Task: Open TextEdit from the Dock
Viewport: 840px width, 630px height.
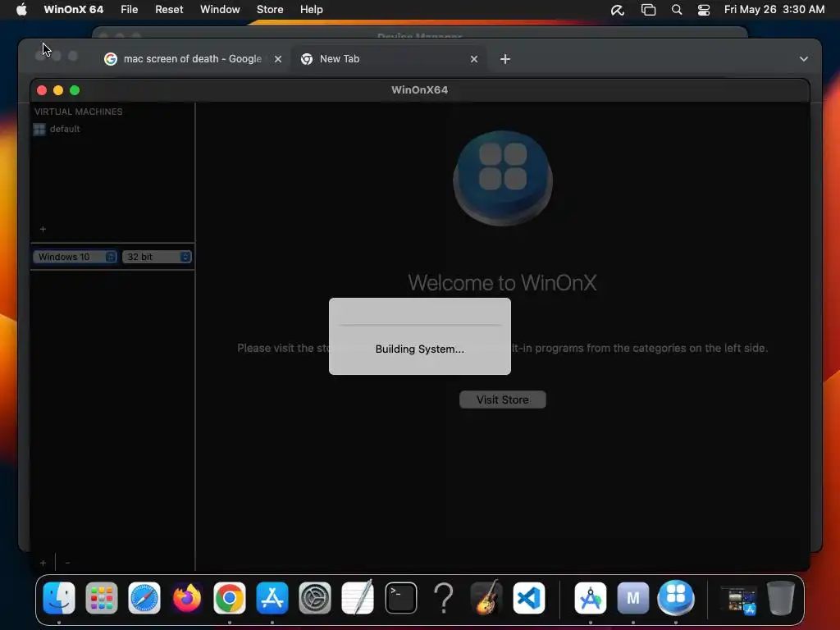Action: (358, 598)
